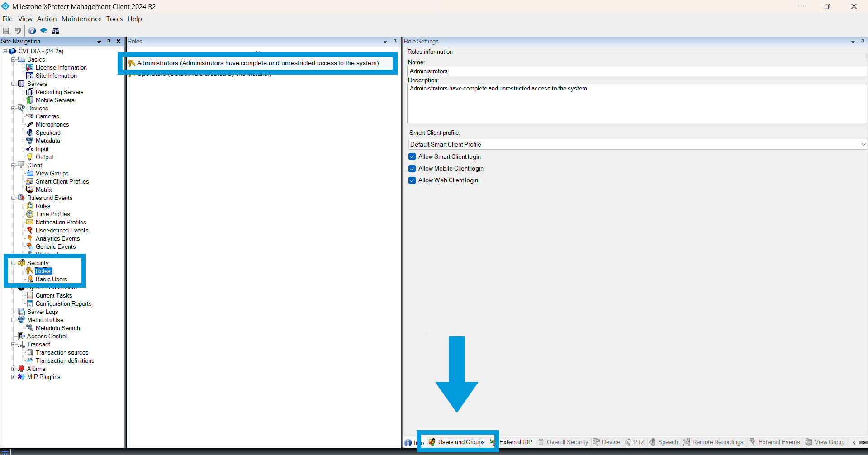Switch to Overall Security tab

[564, 442]
